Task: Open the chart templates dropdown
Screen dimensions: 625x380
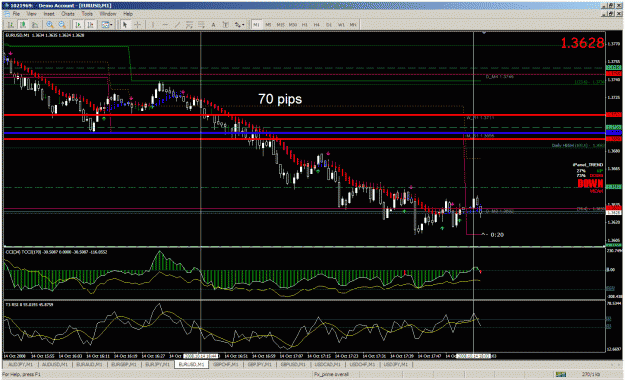Action: click(106, 25)
